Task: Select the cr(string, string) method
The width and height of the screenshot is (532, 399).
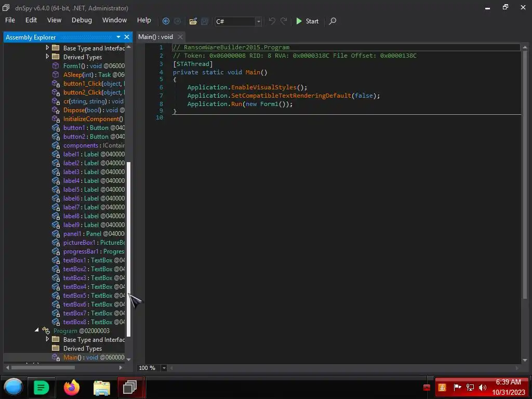Action: pyautogui.click(x=88, y=101)
